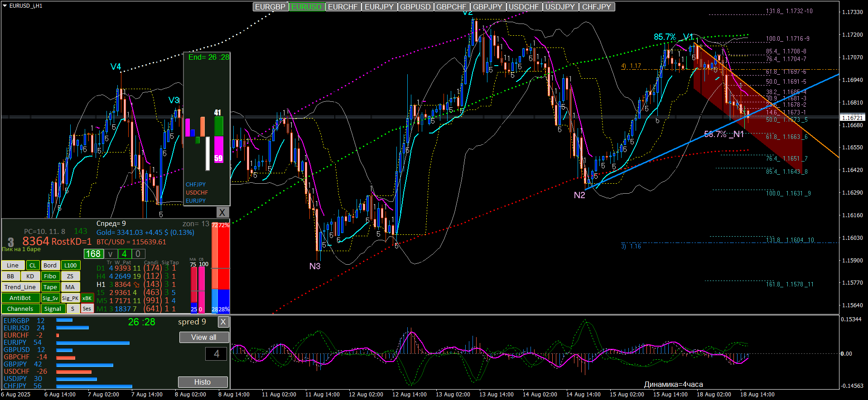868x400 pixels.
Task: Select the D1 timeframe row label
Action: [x=101, y=268]
